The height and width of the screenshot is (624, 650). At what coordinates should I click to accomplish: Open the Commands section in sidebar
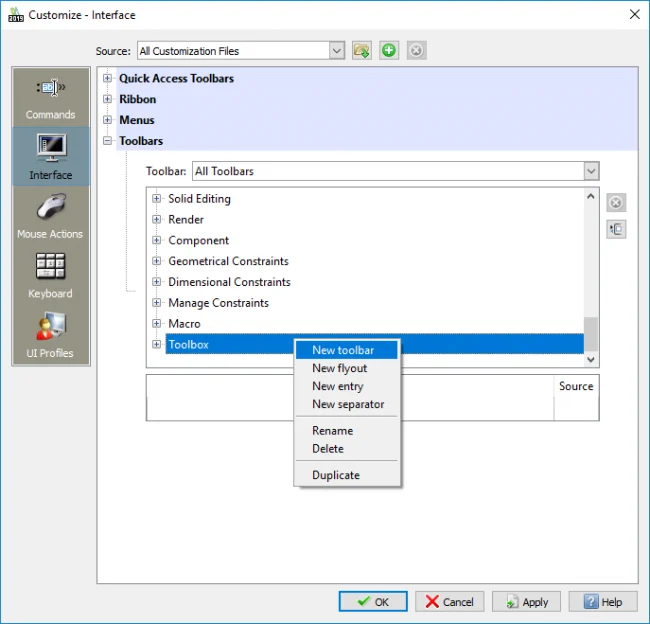51,98
